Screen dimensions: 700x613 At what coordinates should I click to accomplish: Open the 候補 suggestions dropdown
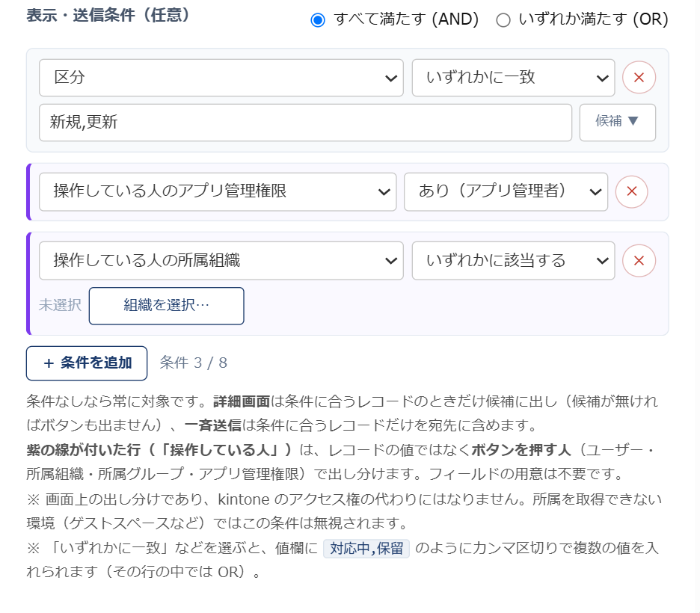(x=618, y=123)
